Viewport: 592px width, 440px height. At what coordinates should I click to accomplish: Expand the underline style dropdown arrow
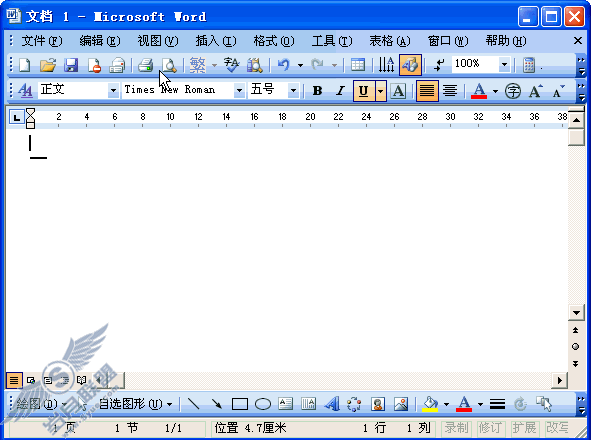pyautogui.click(x=381, y=91)
